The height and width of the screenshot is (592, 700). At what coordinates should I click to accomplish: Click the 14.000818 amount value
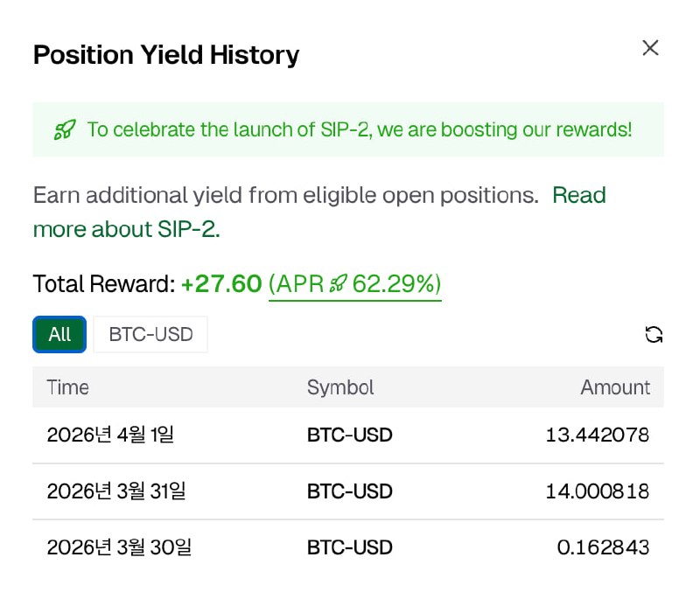click(x=597, y=491)
